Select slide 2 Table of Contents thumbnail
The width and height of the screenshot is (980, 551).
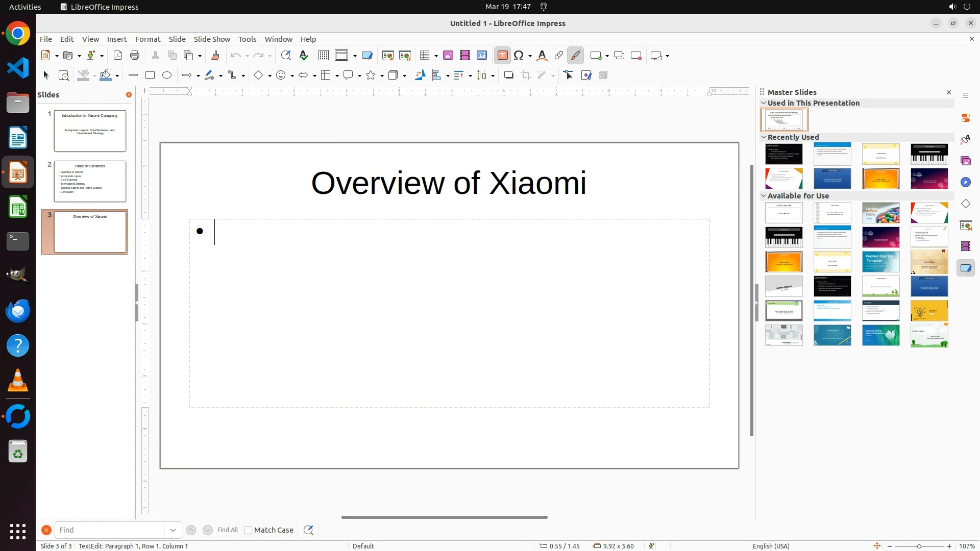pos(90,181)
